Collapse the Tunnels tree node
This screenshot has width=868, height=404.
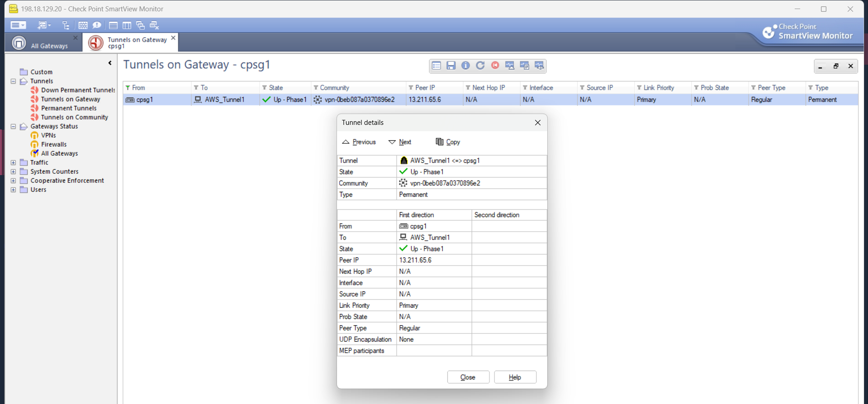13,81
